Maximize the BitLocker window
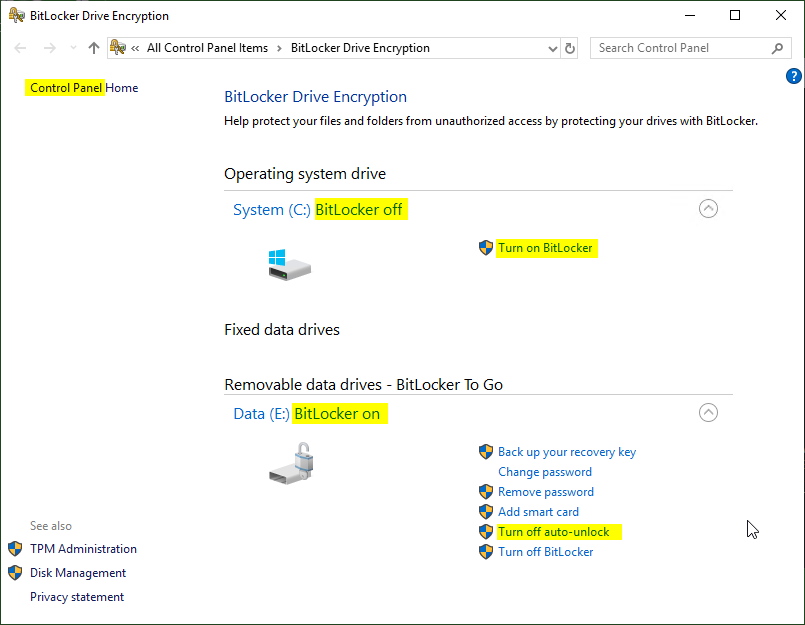The image size is (805, 625). [x=735, y=15]
